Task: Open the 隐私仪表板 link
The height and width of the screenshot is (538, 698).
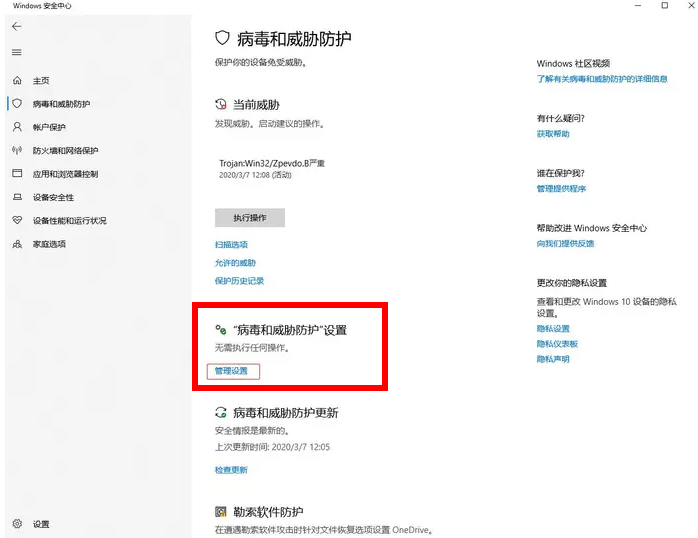Action: point(557,344)
